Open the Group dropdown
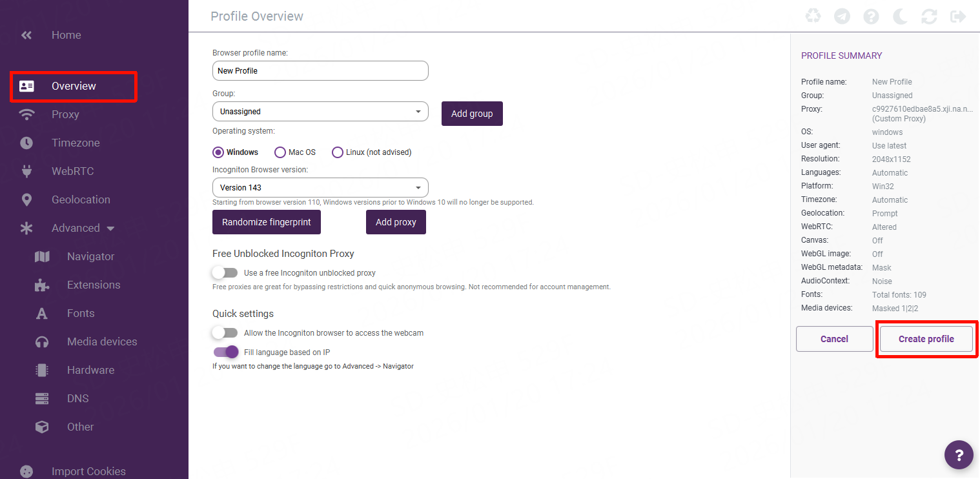The height and width of the screenshot is (479, 980). coord(320,112)
